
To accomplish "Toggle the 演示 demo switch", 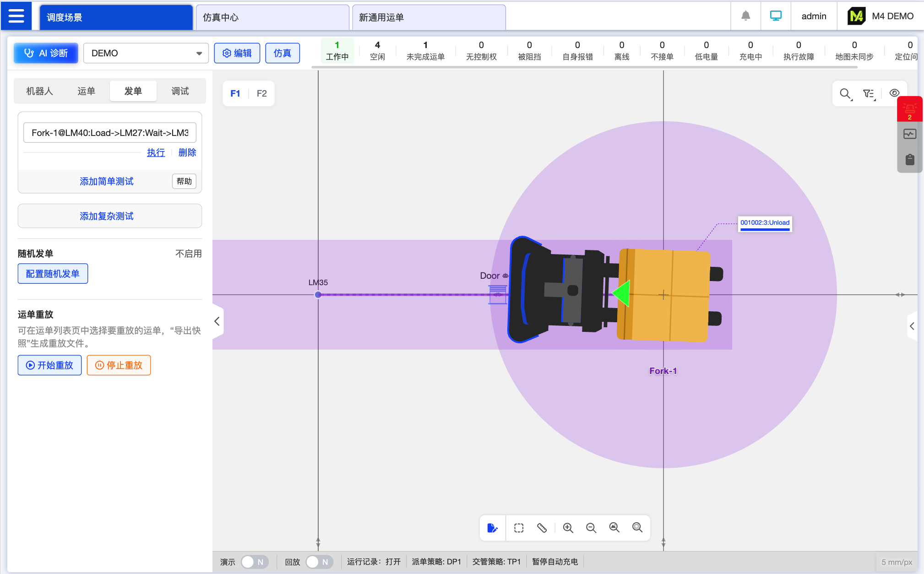I will pyautogui.click(x=254, y=562).
